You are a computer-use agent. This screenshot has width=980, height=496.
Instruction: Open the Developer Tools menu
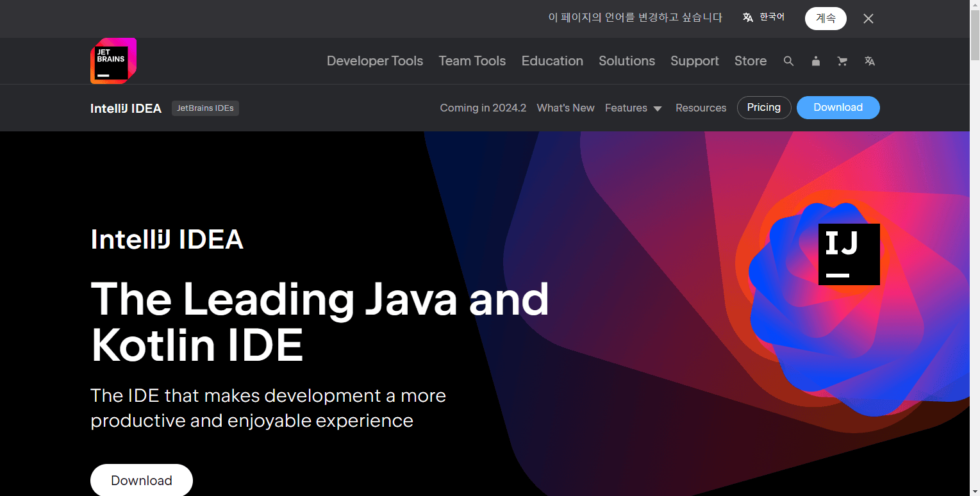pos(375,61)
